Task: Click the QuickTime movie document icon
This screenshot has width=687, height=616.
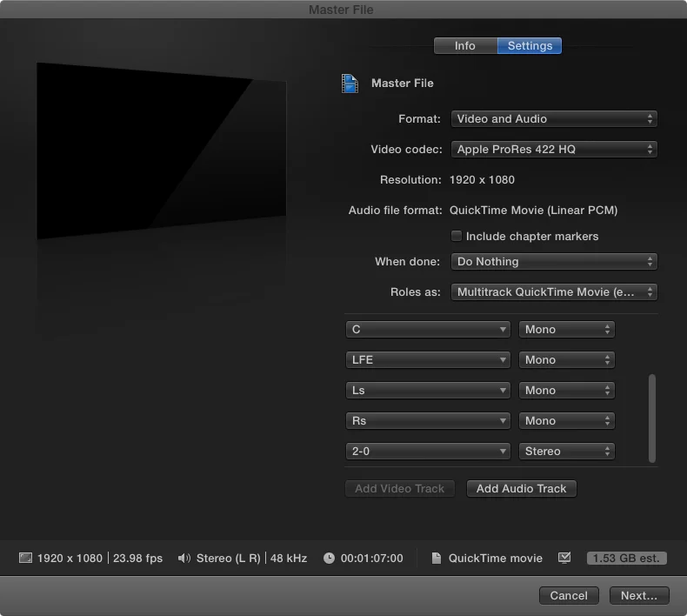Action: point(436,558)
